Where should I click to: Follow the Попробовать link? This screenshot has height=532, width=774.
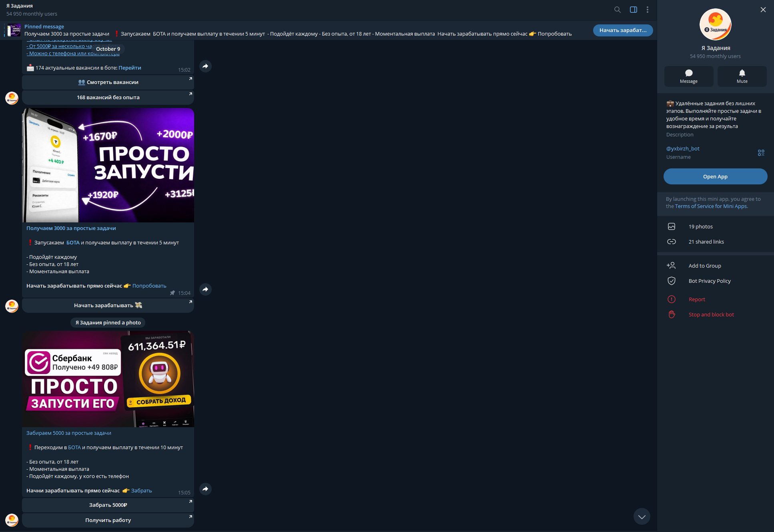149,286
